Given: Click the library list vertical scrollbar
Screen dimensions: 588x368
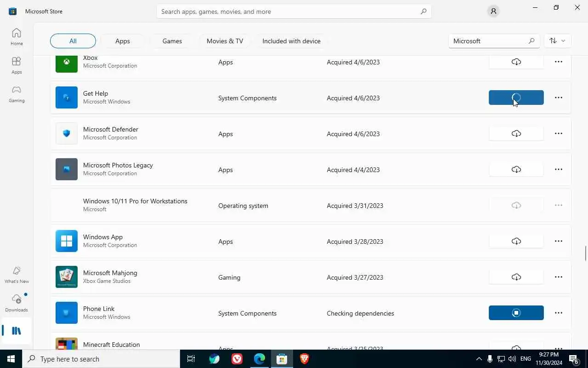Looking at the screenshot, I should 586,253.
